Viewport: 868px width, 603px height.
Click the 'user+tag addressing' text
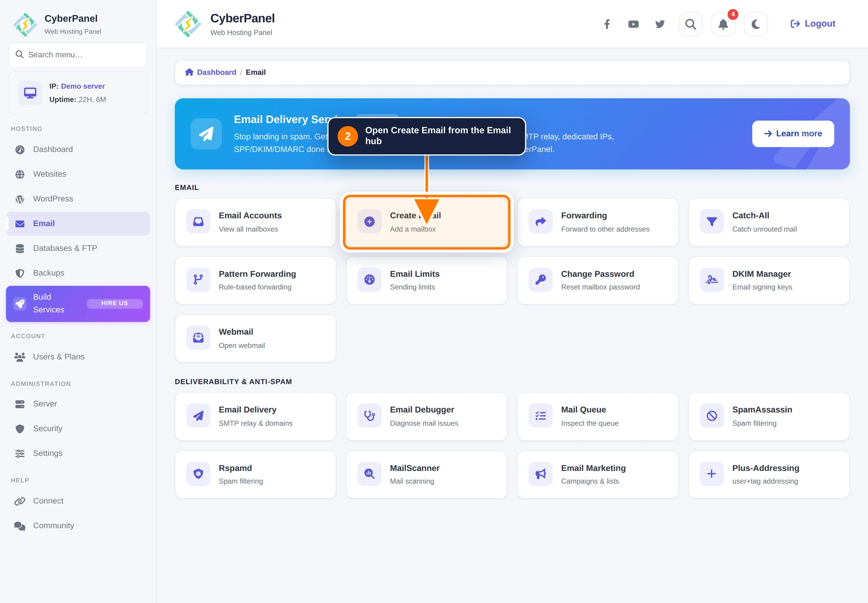coord(765,481)
